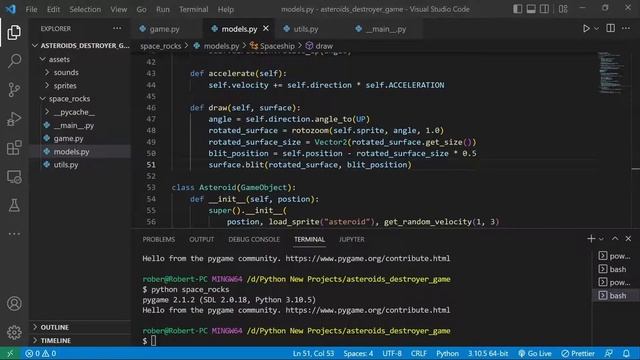640x360 pixels.
Task: Close the terminal panel
Action: pyautogui.click(x=628, y=239)
